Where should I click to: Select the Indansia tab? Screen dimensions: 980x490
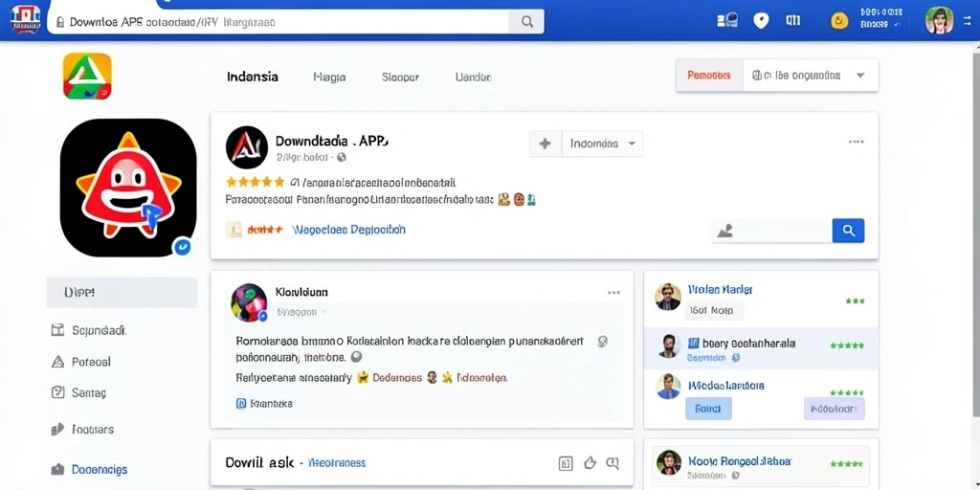(253, 78)
